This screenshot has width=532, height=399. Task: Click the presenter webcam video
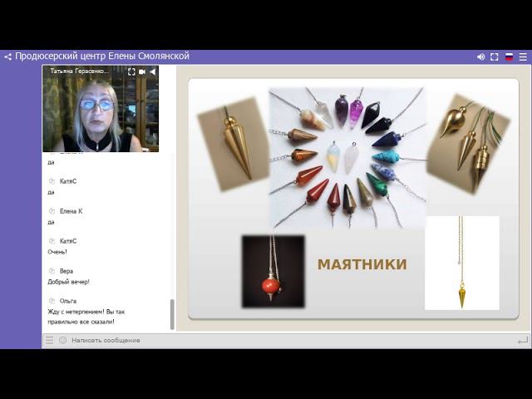101,109
